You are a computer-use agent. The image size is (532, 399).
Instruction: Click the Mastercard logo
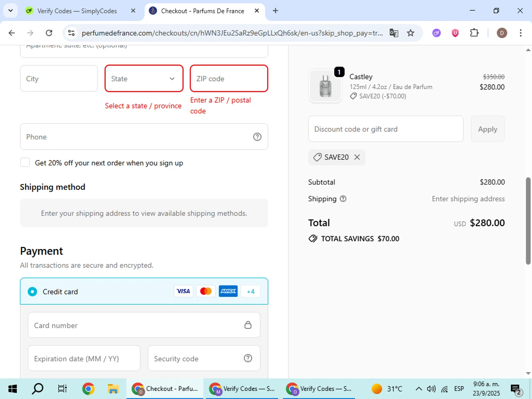click(206, 291)
